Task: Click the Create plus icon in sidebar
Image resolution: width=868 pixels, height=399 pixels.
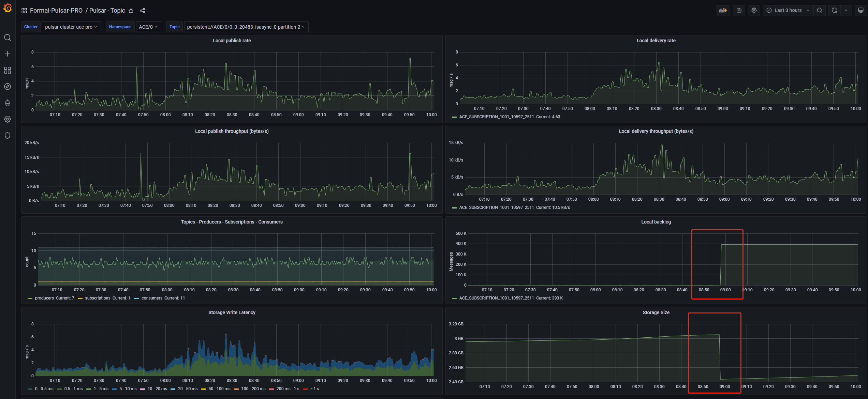Action: (x=8, y=54)
